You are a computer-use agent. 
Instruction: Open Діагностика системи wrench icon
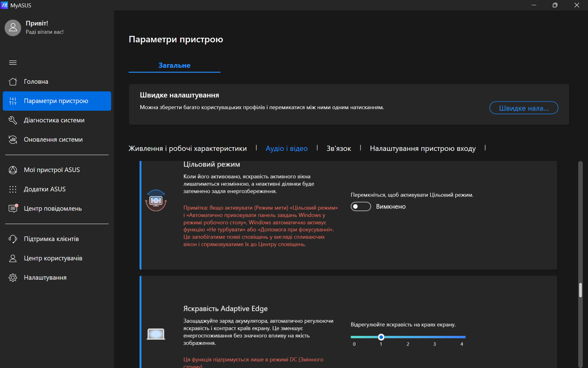(13, 120)
